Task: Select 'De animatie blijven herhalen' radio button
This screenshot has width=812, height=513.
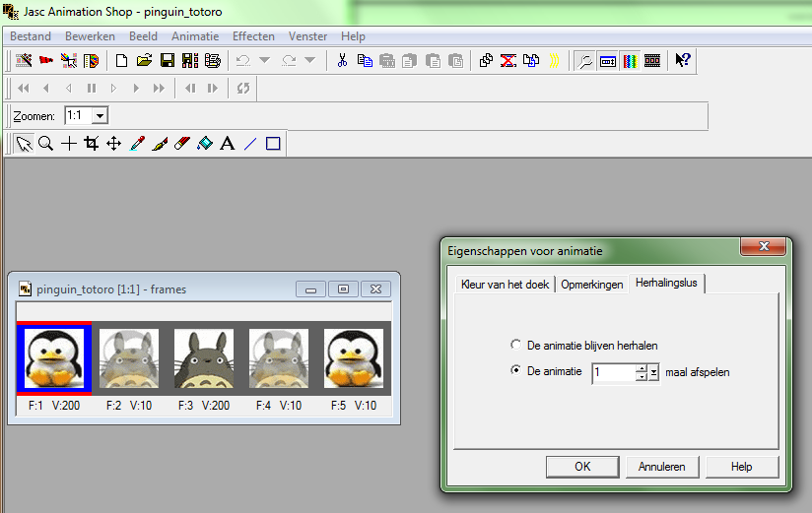Action: [515, 345]
